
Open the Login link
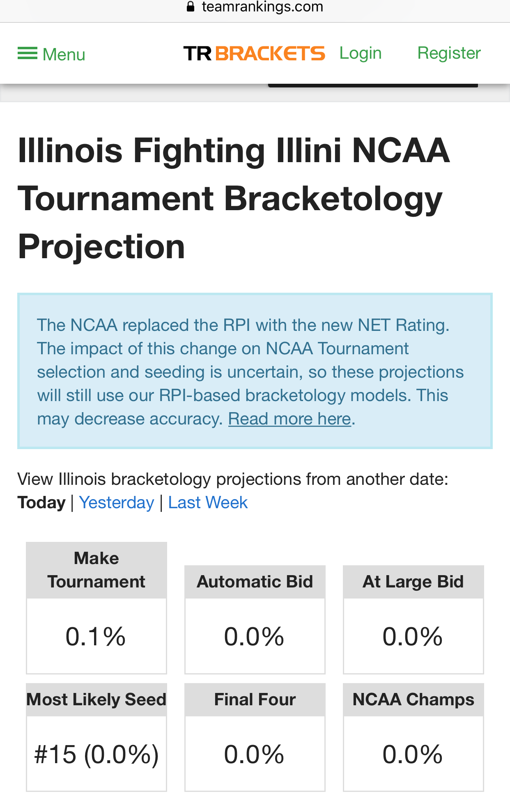(361, 53)
